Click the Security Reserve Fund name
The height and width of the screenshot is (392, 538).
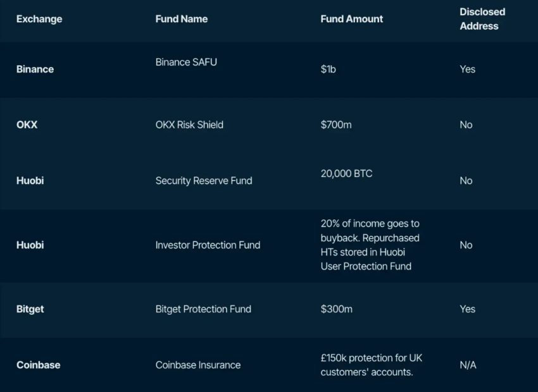point(204,181)
